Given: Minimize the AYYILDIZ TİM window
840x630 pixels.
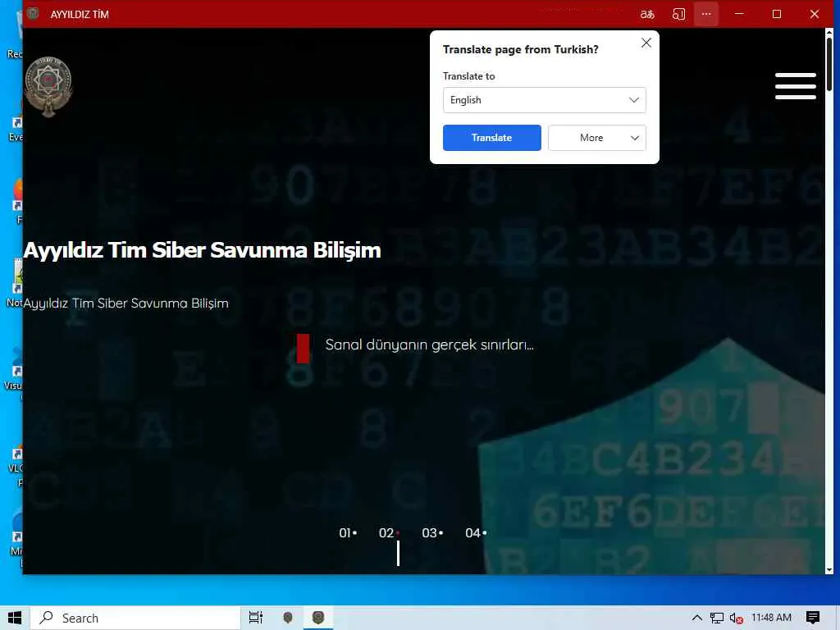Looking at the screenshot, I should [739, 14].
